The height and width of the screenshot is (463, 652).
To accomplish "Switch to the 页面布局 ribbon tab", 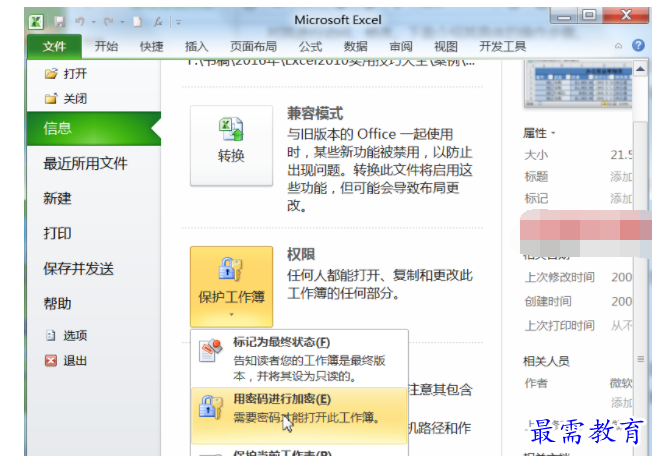I will coord(253,46).
